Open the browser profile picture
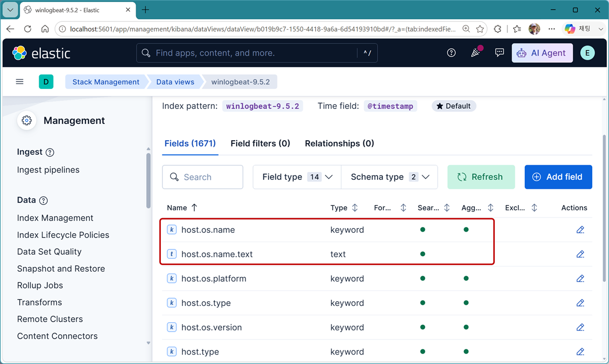The height and width of the screenshot is (364, 609). pos(535,29)
